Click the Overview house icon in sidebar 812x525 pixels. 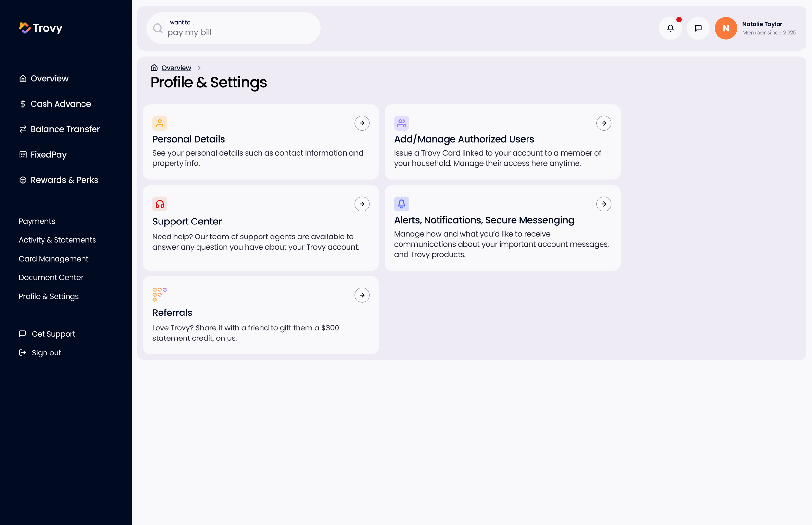click(x=23, y=79)
